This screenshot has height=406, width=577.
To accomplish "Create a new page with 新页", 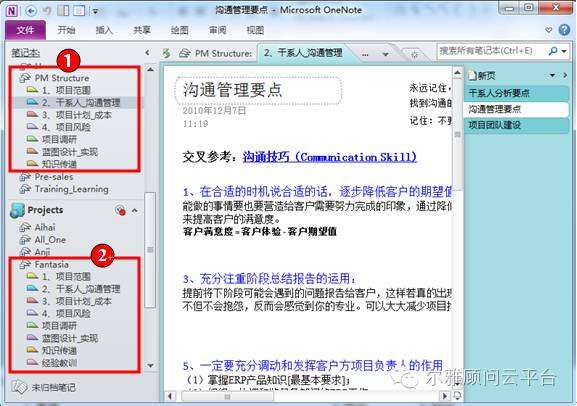I will click(x=482, y=76).
